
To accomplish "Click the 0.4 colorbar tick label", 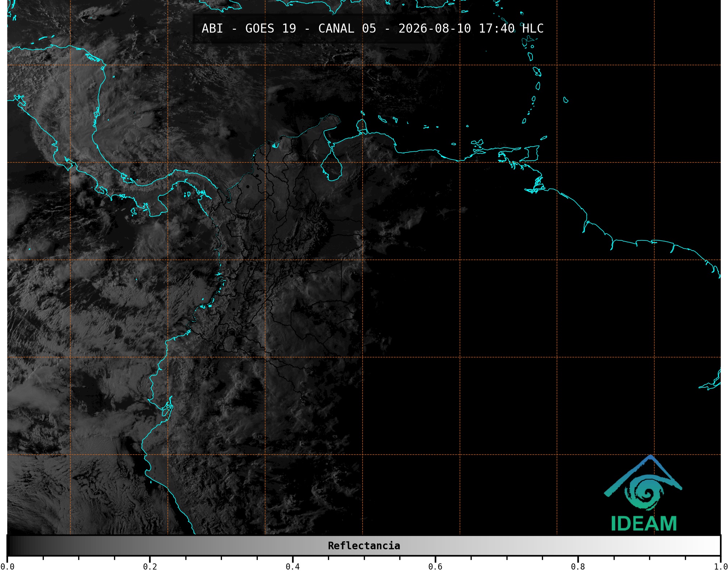I will [x=293, y=567].
